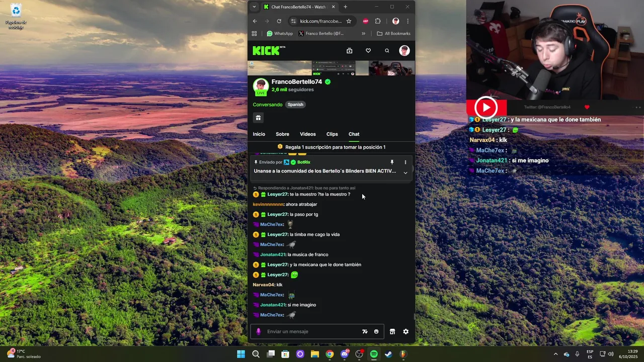Open Steam from the taskbar
Screen dimensions: 644x362
coord(388,354)
